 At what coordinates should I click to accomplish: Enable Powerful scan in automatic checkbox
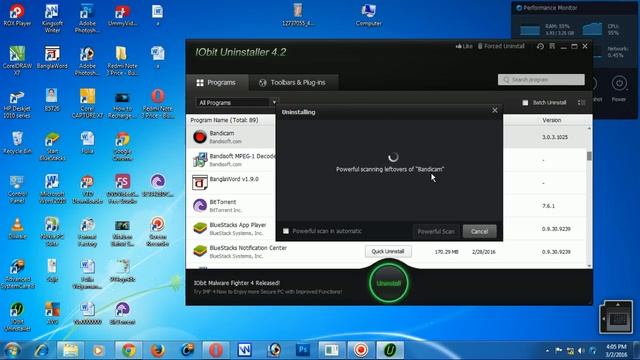286,231
